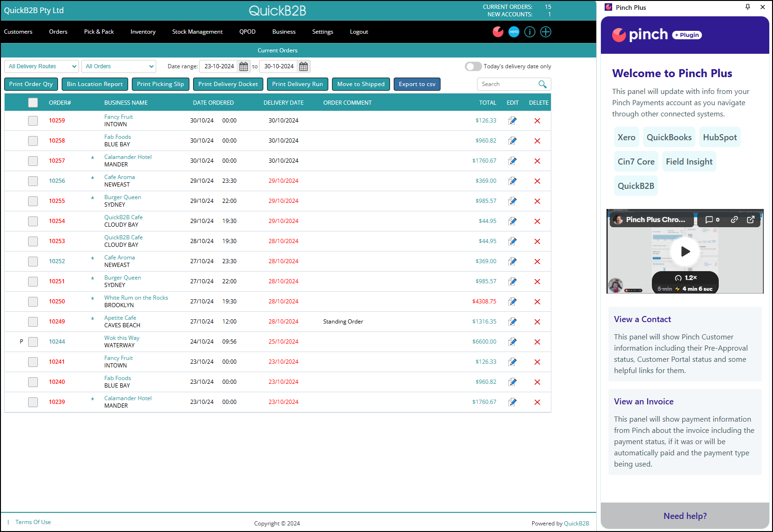
Task: Open the Pick & Pack menu
Action: (99, 32)
